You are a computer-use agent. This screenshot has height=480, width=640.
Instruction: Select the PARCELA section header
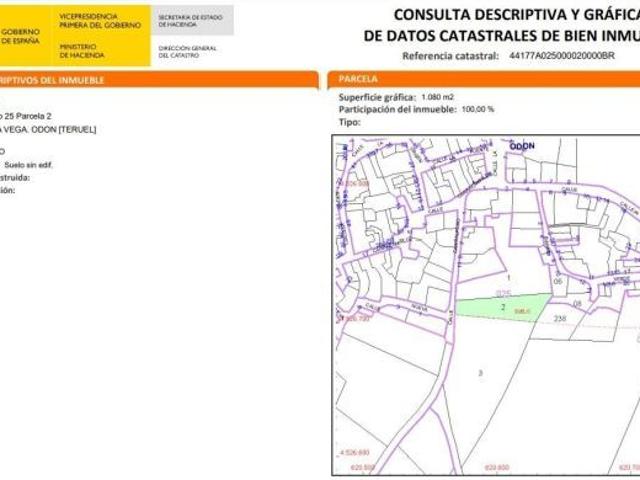click(484, 79)
